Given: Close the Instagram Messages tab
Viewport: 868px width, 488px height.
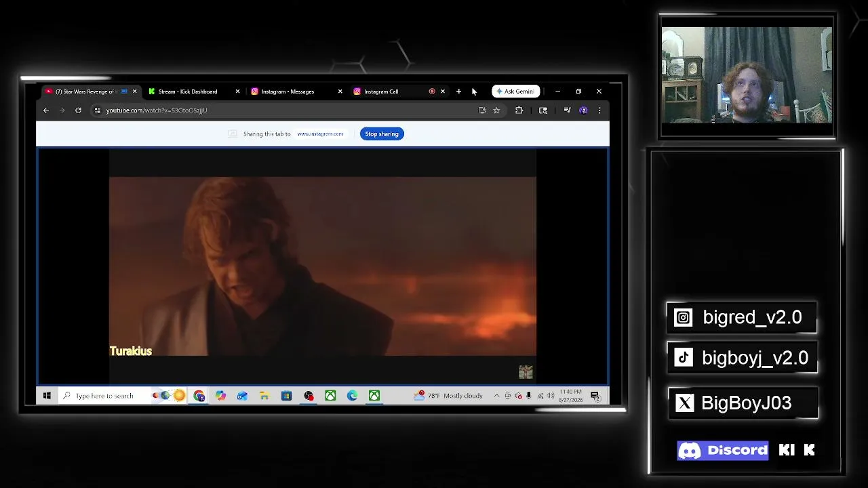Looking at the screenshot, I should (340, 91).
